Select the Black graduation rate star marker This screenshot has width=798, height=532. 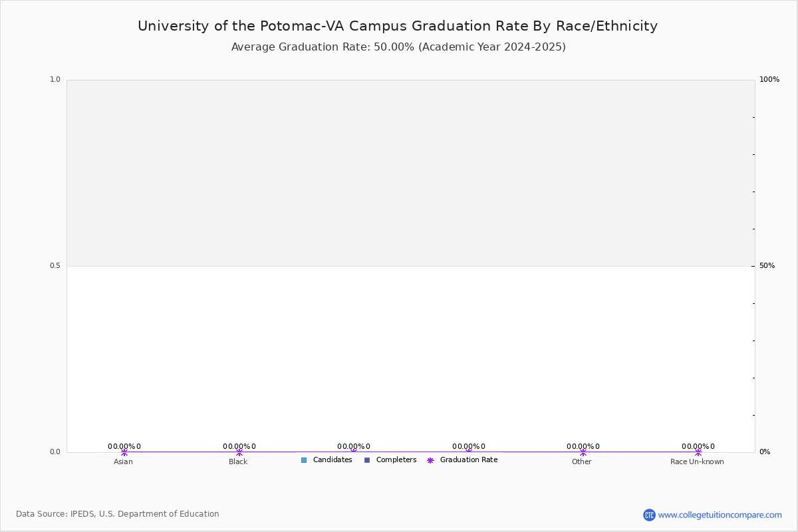coord(239,452)
